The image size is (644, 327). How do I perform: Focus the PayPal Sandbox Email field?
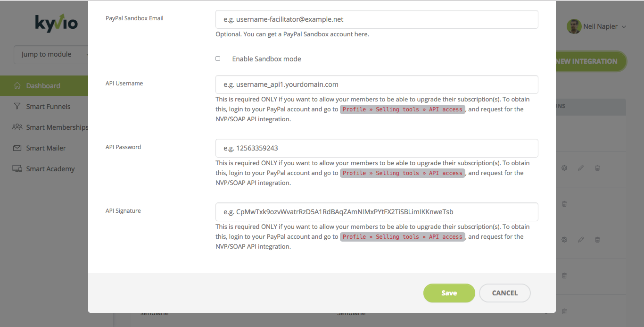coord(377,19)
